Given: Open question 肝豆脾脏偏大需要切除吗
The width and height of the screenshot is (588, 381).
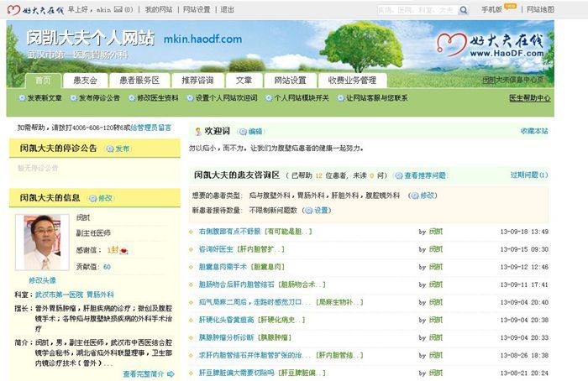Looking at the screenshot, I should point(237,373).
